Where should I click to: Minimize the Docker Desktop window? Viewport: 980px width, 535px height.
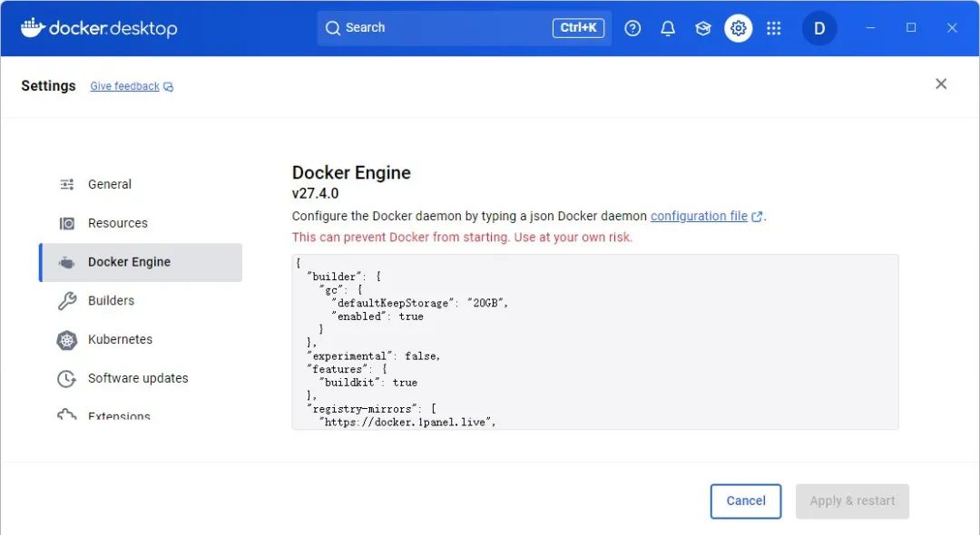click(x=870, y=28)
